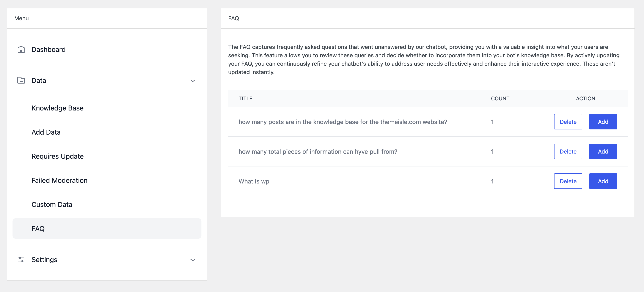644x292 pixels.
Task: Go to Add Data page
Action: point(46,132)
